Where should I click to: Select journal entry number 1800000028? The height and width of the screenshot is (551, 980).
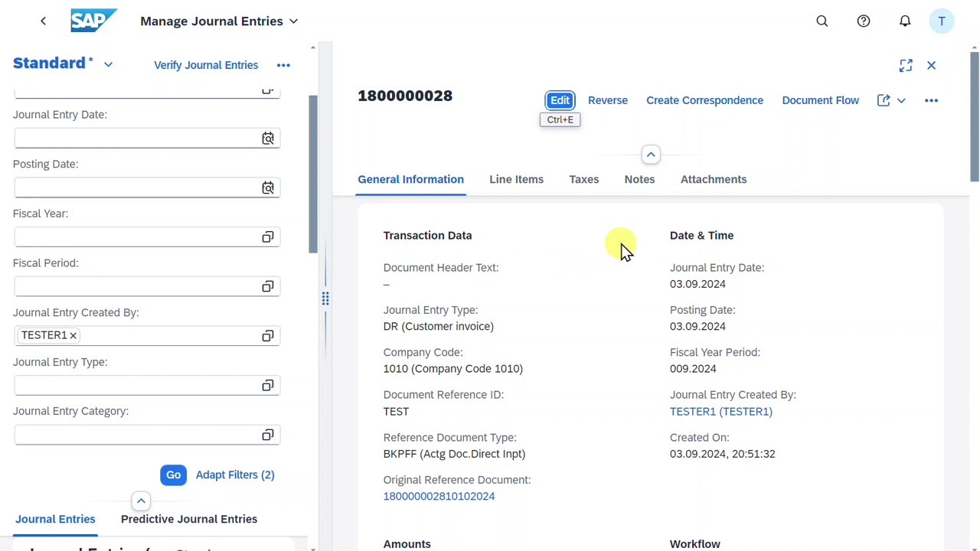pyautogui.click(x=405, y=96)
